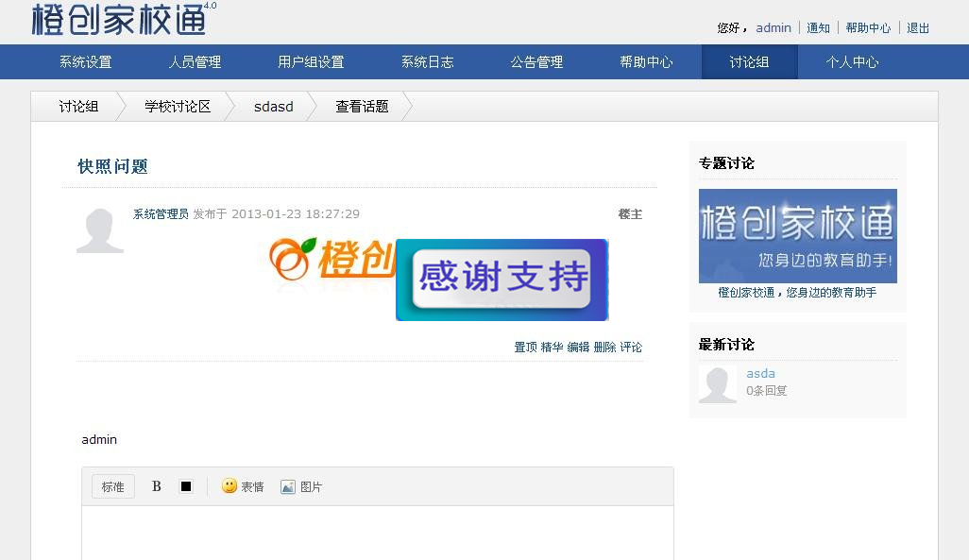This screenshot has height=560, width=969.
Task: Open the 人员管理 menu
Action: (x=195, y=61)
